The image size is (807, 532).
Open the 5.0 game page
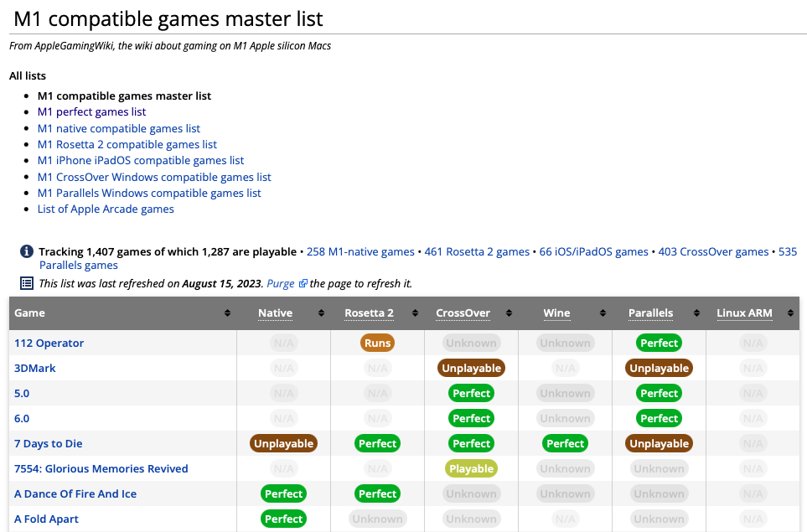coord(22,394)
